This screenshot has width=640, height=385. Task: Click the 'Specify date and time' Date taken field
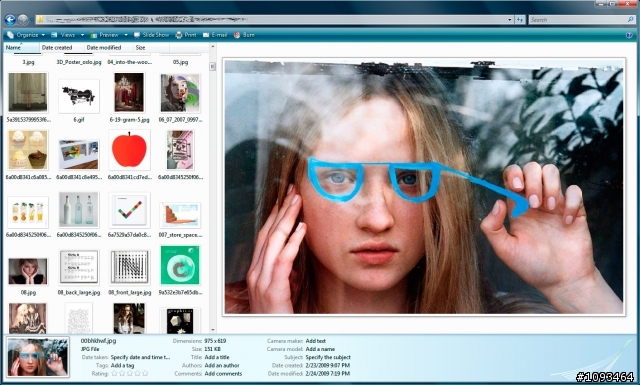(140, 357)
